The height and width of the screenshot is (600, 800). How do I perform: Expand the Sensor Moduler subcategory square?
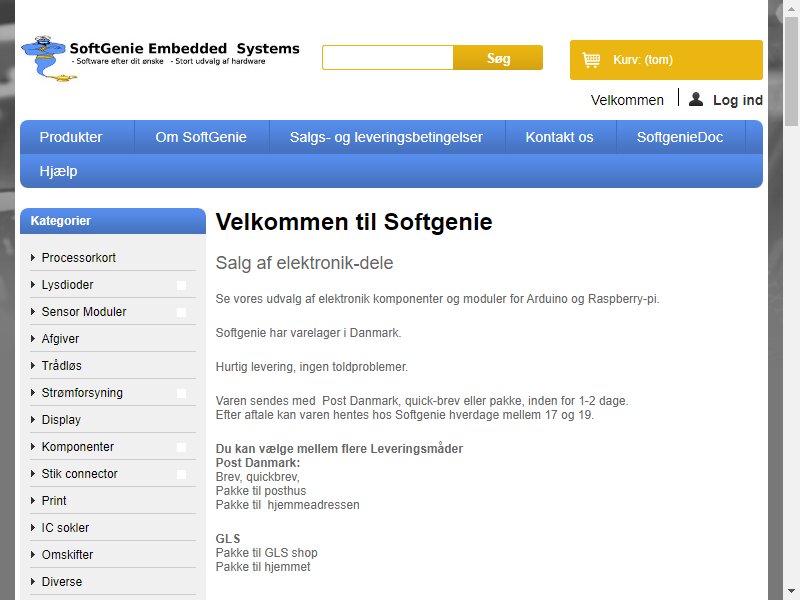click(181, 312)
